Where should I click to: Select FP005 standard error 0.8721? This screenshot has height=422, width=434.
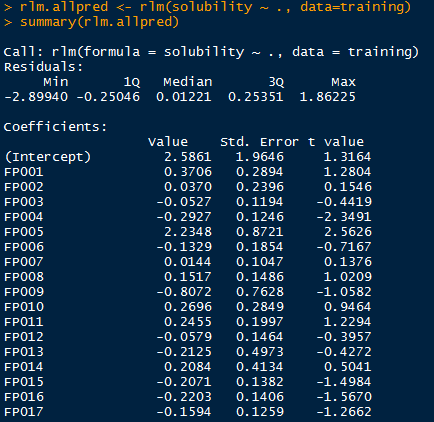pos(260,232)
